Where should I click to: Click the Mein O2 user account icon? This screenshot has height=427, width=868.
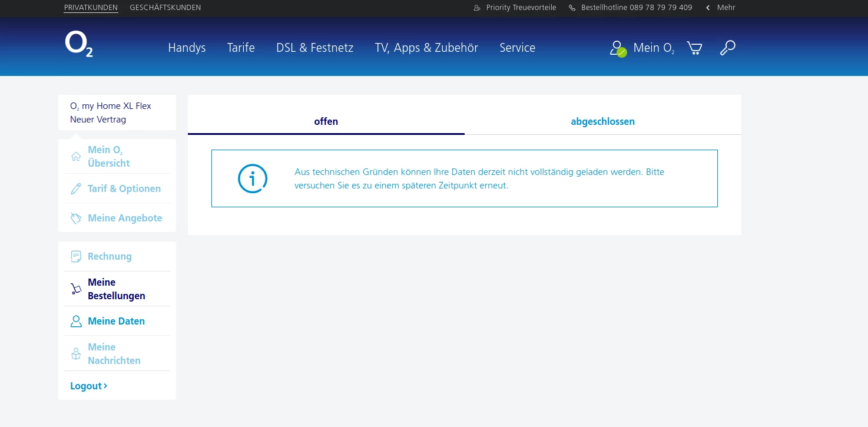618,48
